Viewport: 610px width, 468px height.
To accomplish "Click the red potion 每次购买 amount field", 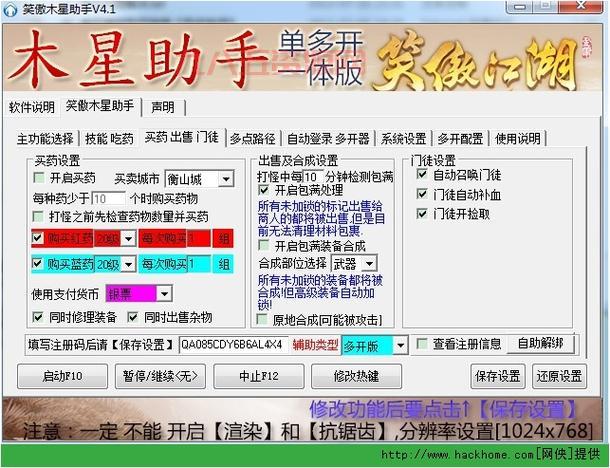I will pos(199,238).
